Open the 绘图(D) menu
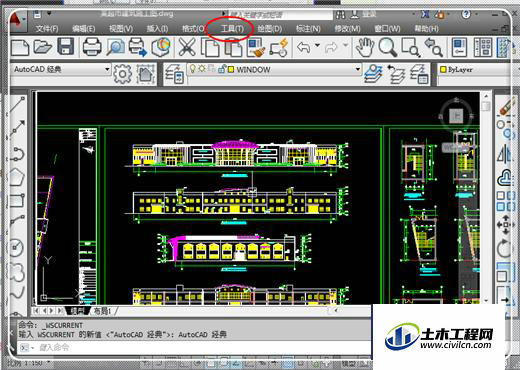 tap(270, 29)
